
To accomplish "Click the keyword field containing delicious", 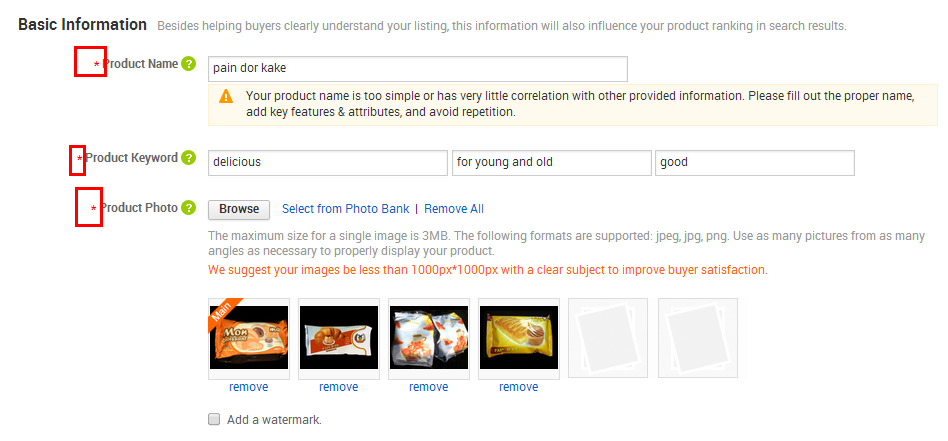I will pos(328,163).
